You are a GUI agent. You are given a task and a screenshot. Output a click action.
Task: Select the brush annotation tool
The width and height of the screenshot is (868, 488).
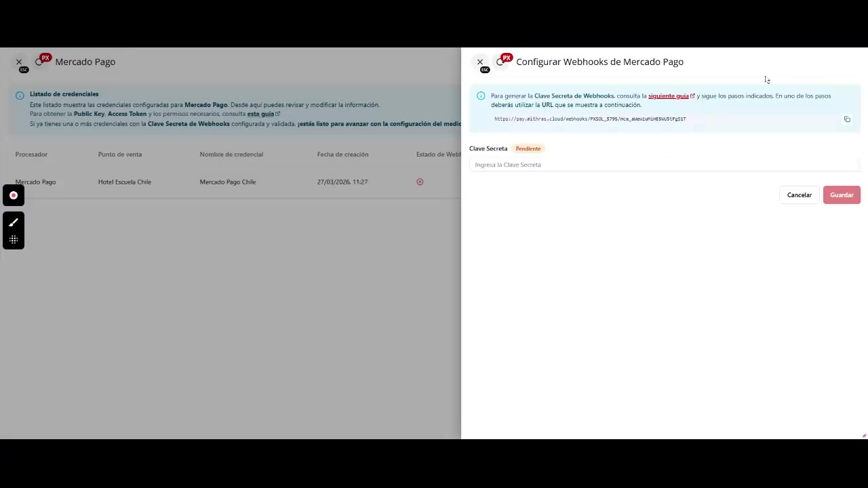pyautogui.click(x=14, y=222)
